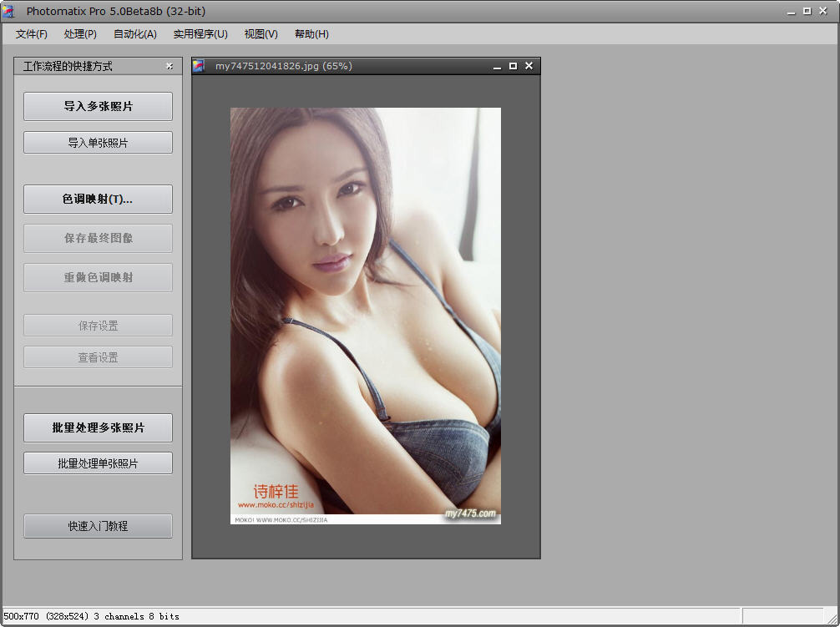Show the 视图(V) menu

tap(261, 34)
